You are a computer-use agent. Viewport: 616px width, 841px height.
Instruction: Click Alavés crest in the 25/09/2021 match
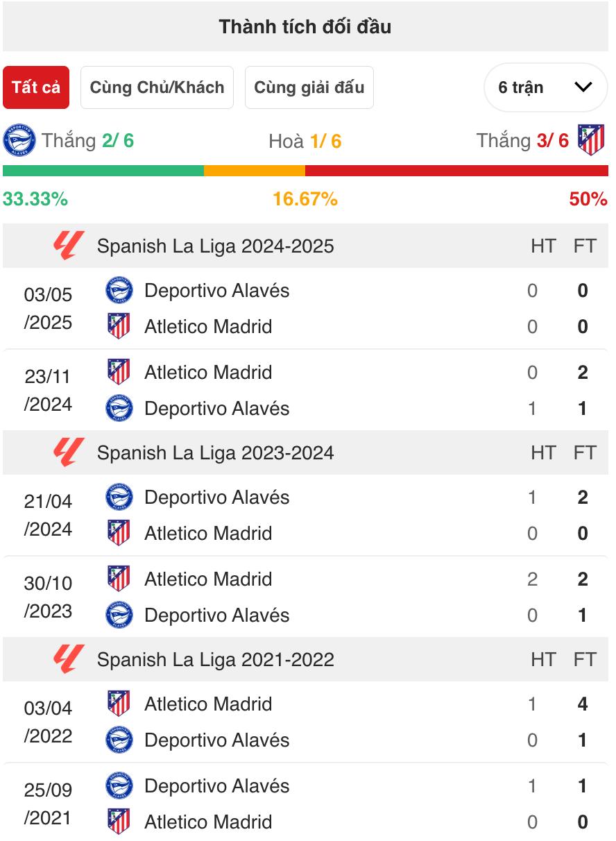119,785
